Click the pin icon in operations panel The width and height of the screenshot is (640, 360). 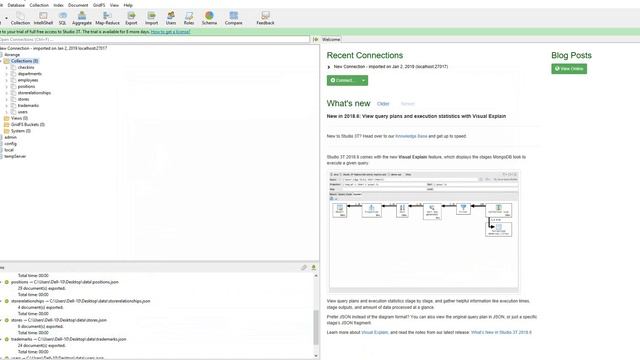313,267
